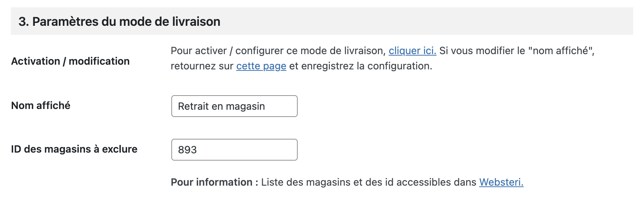Click the "Pour information :" bold text

[214, 182]
